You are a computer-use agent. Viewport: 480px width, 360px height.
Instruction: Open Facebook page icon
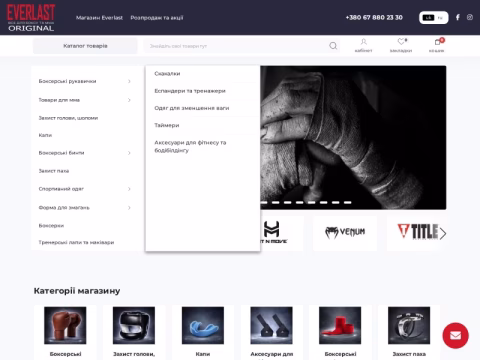click(458, 17)
